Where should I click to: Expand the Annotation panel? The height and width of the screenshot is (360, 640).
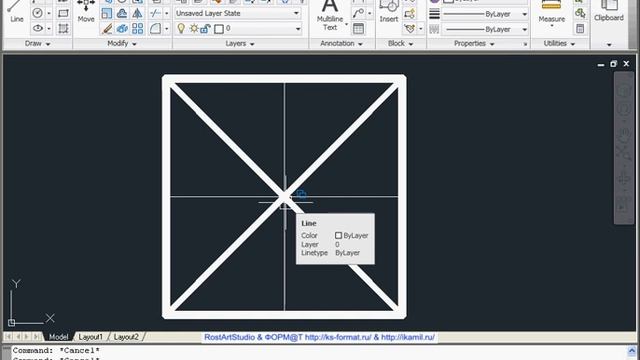tap(342, 43)
